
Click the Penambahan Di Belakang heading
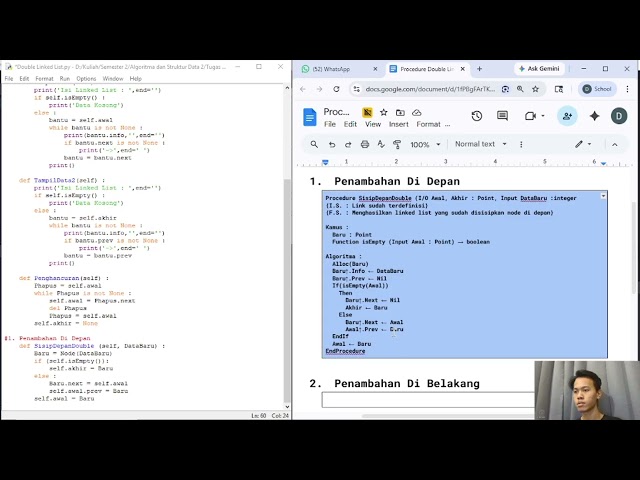(x=407, y=384)
